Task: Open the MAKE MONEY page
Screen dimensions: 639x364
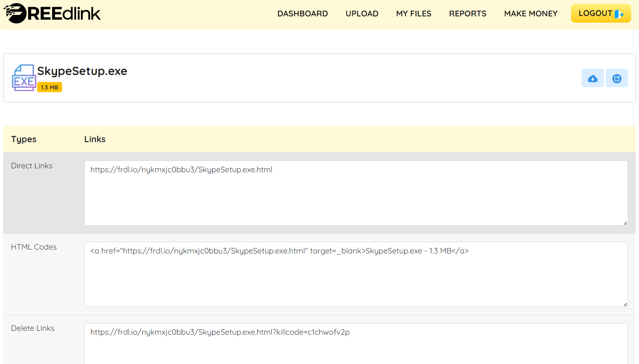Action: 530,14
